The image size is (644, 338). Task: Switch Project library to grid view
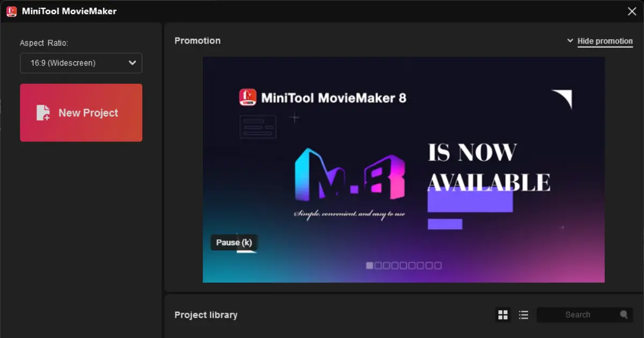[x=503, y=315]
